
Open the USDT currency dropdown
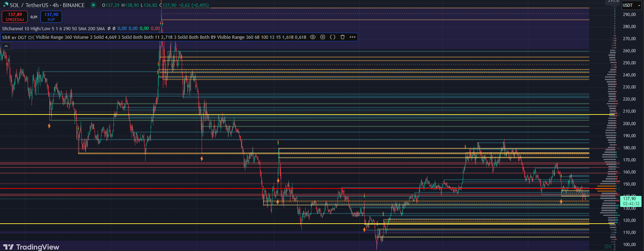631,5
